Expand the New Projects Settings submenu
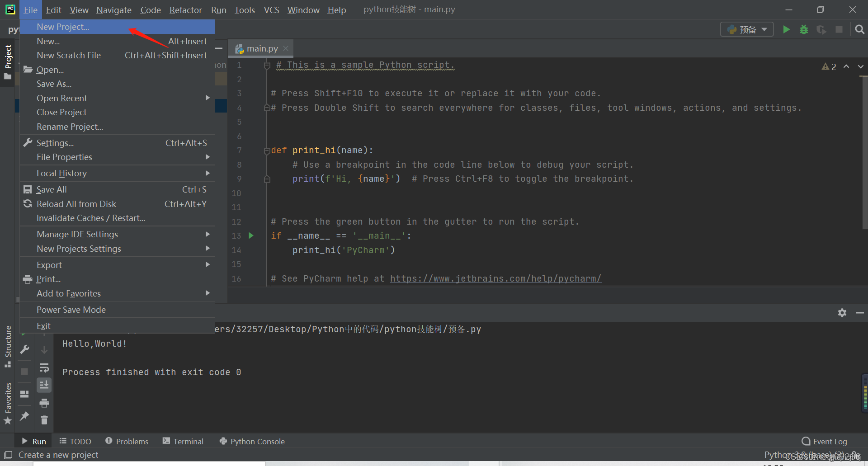868x466 pixels. coord(117,249)
